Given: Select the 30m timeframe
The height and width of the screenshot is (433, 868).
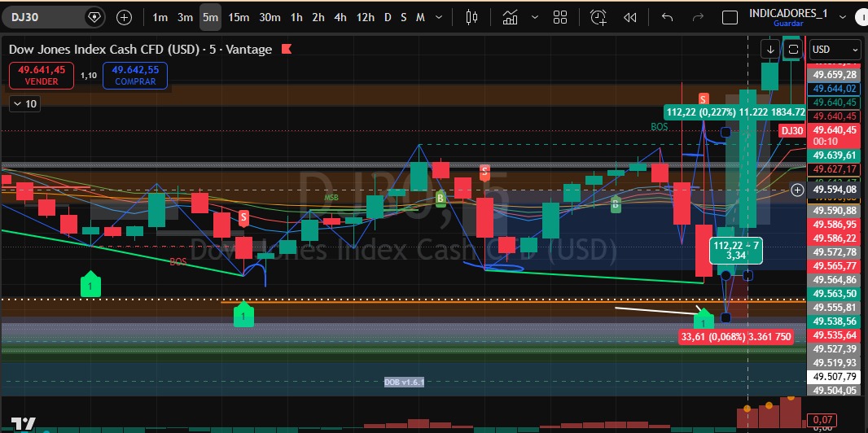Looking at the screenshot, I should pos(270,18).
